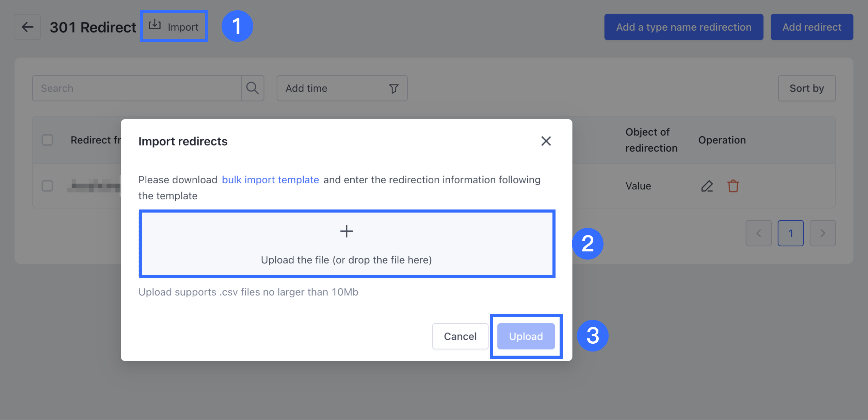Click the Operation column header
This screenshot has width=868, height=420.
(x=722, y=140)
